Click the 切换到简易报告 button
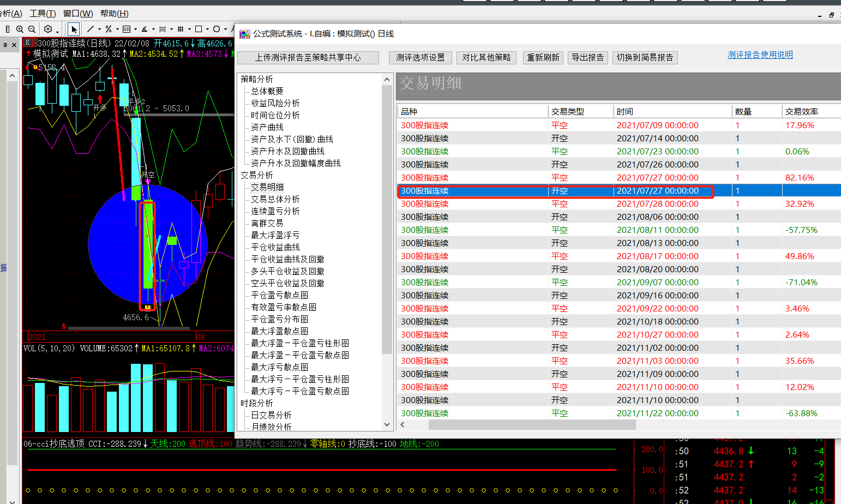841x504 pixels. 645,57
